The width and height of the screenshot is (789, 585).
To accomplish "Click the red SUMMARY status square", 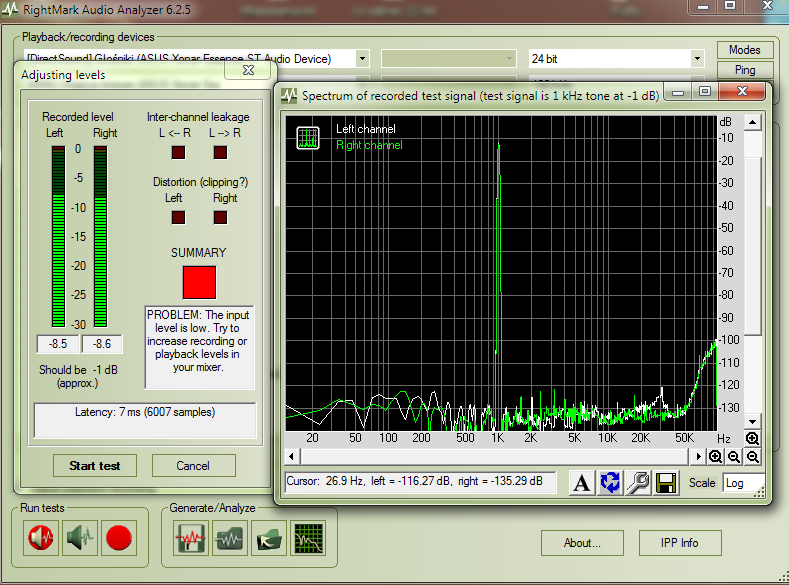I will [199, 283].
